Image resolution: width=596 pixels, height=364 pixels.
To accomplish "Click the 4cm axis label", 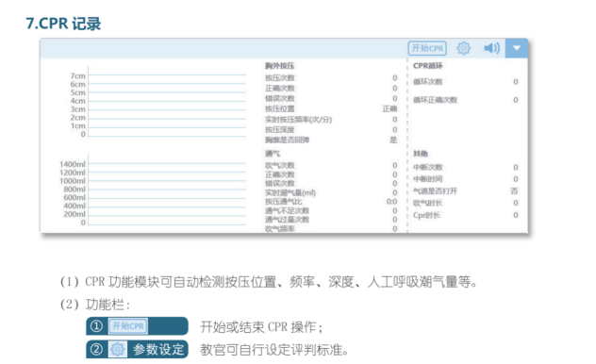I will 77,101.
